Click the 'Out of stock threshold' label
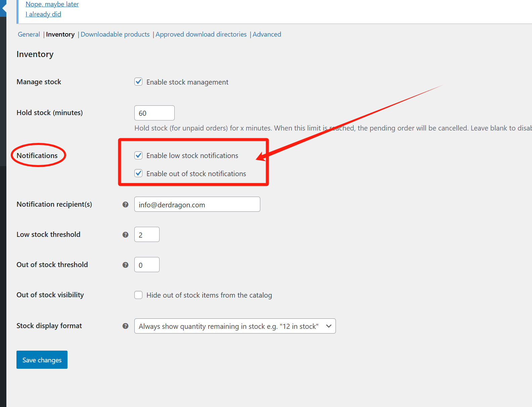The image size is (532, 407). 52,265
